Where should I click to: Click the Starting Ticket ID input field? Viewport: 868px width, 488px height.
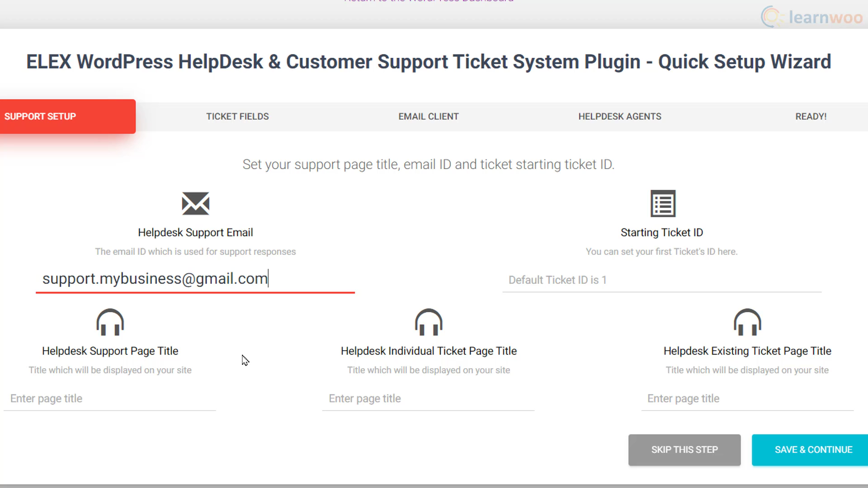(662, 280)
